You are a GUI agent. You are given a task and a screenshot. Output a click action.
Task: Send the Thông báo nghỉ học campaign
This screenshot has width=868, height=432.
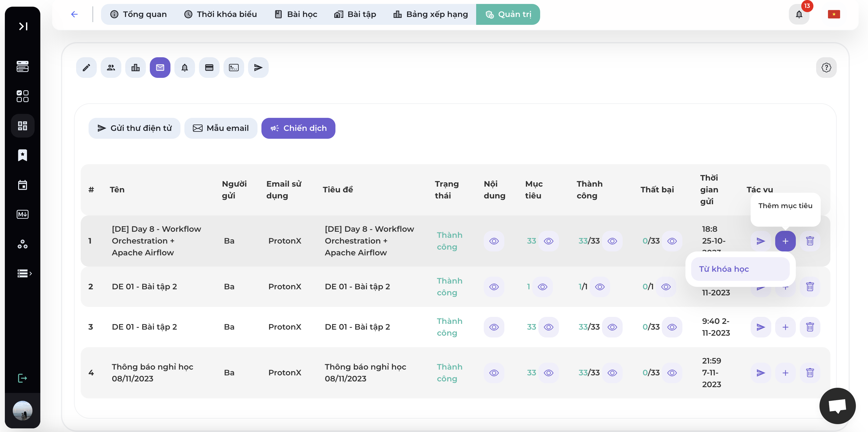point(761,373)
